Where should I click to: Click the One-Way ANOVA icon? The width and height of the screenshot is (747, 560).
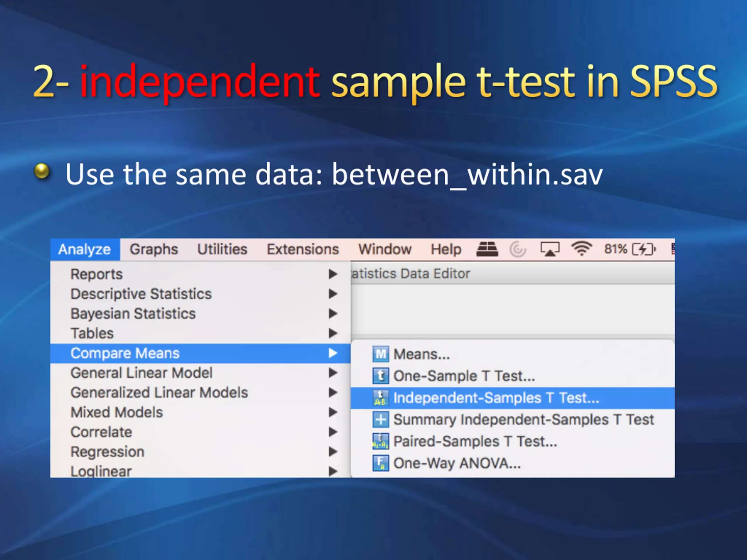(x=381, y=463)
